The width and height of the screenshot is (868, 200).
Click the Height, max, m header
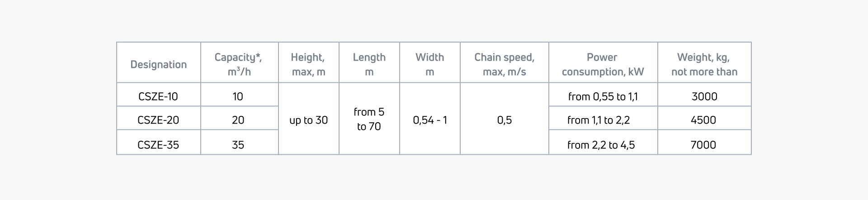pyautogui.click(x=308, y=64)
